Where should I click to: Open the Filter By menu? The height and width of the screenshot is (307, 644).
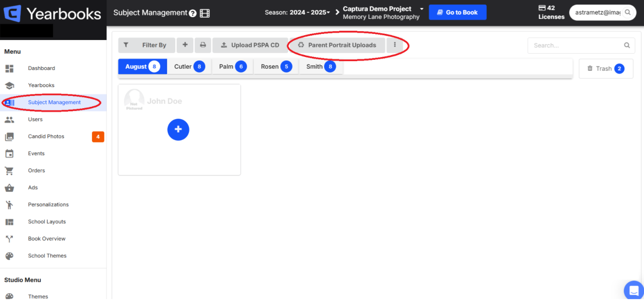147,45
